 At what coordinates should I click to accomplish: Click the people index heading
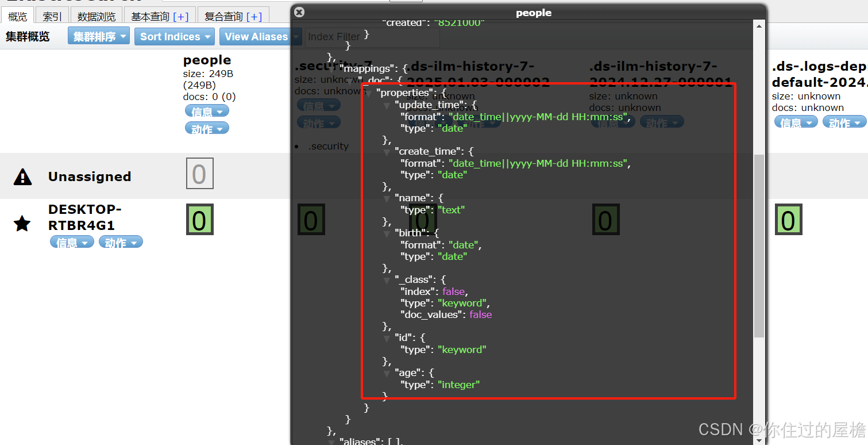click(x=207, y=60)
